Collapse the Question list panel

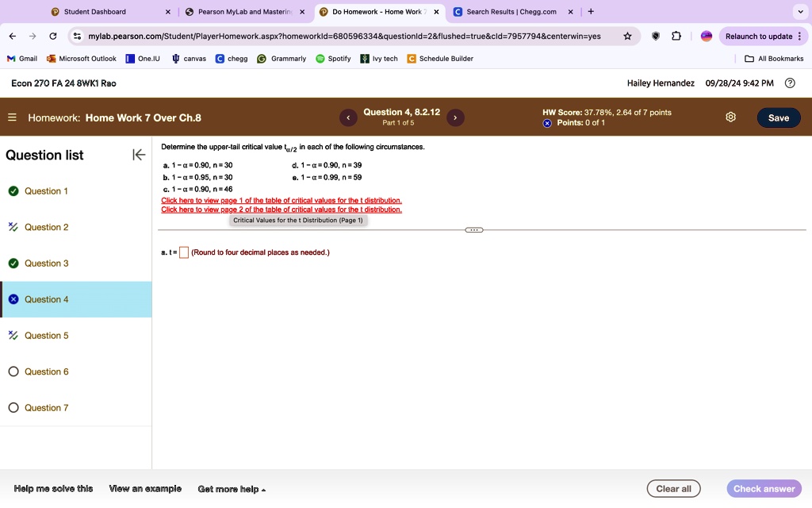(139, 155)
